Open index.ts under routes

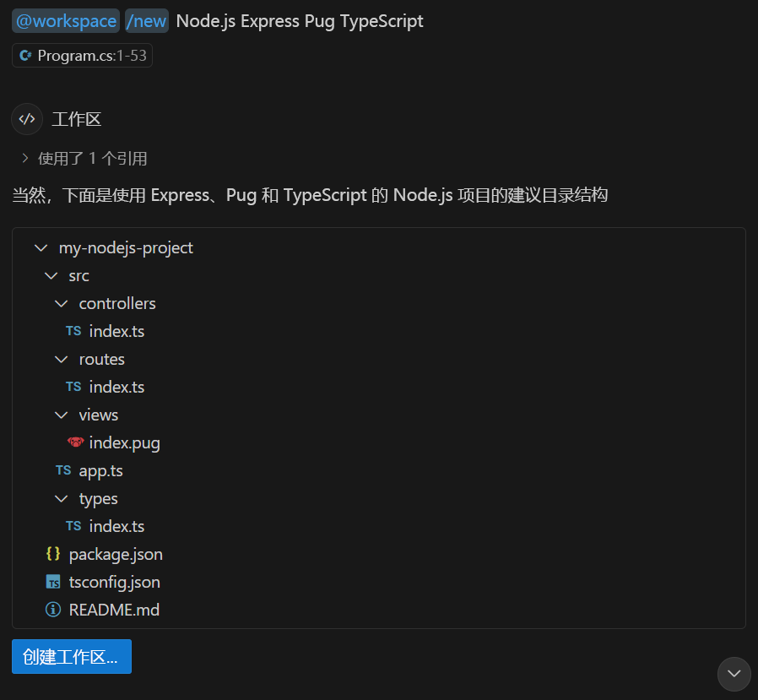pyautogui.click(x=116, y=388)
